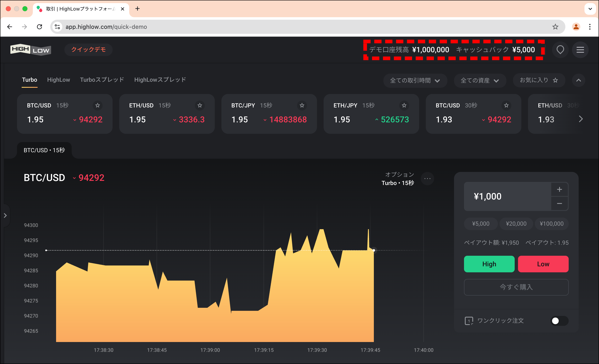Click the collapse chevron on top right

click(578, 80)
